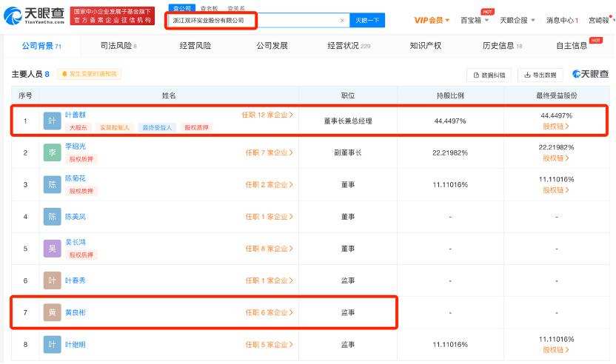Expand 任职 1 家企业 for 陈美凤
This screenshot has width=616, height=364.
(269, 217)
